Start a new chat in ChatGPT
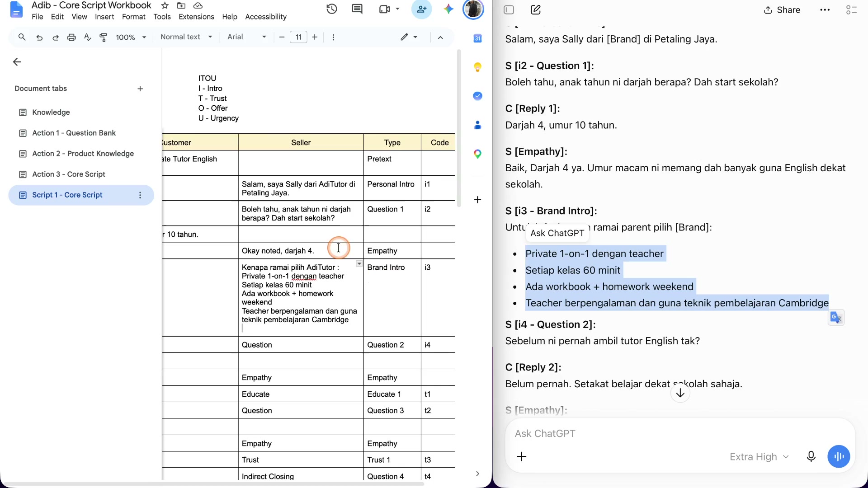This screenshot has height=488, width=868. [x=536, y=10]
